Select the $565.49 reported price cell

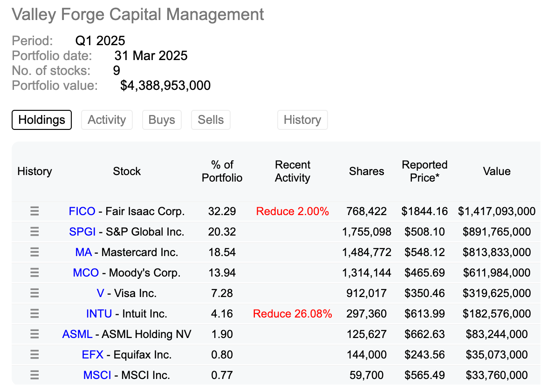(424, 375)
